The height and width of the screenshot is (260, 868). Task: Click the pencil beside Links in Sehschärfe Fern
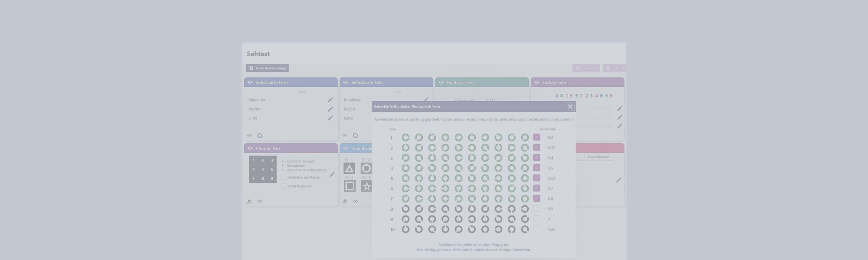pyautogui.click(x=330, y=118)
